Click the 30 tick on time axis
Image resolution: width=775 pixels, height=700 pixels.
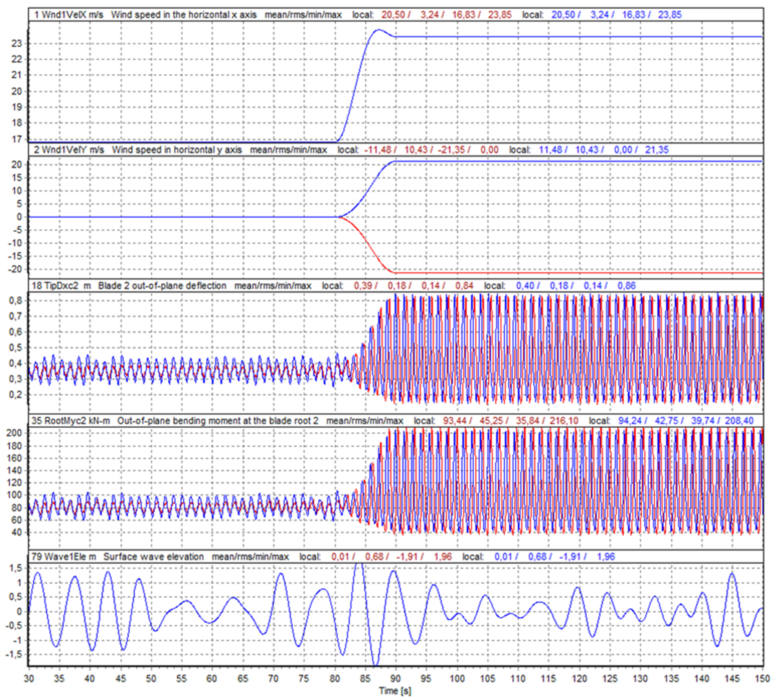coord(29,679)
